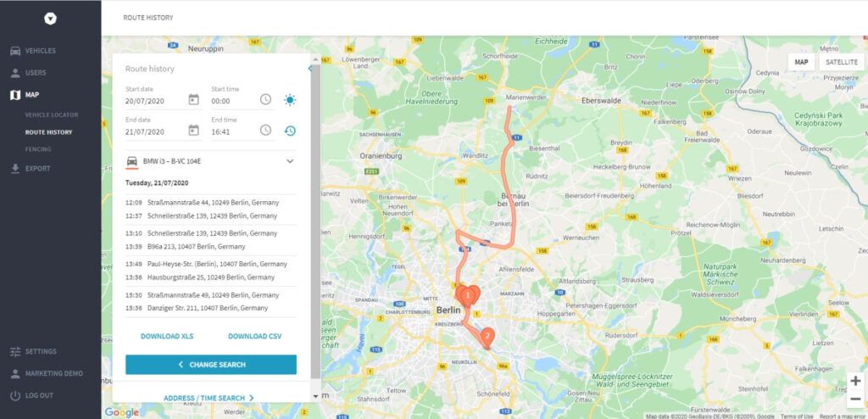Open the Start time clock picker
Viewport: 868px width, 419px height.
click(x=265, y=99)
